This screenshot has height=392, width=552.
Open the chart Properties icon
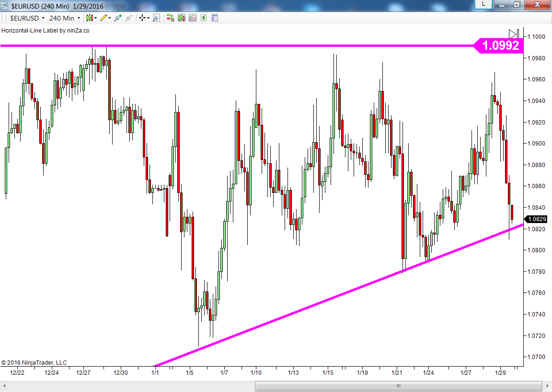pos(215,18)
